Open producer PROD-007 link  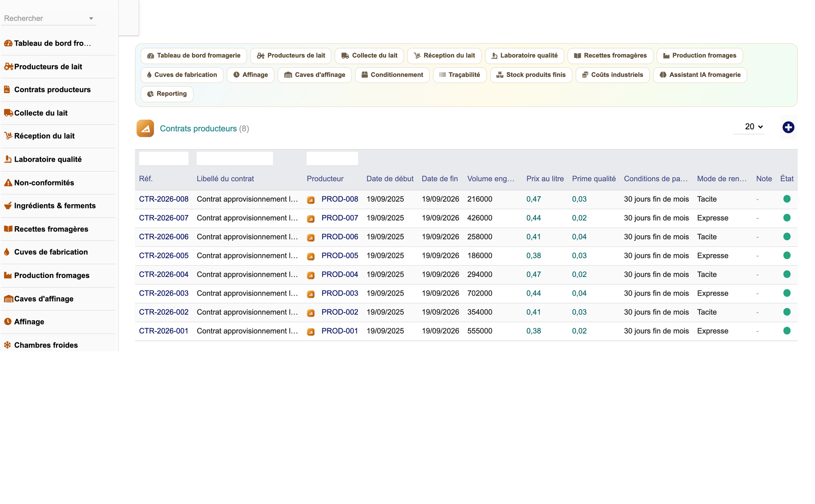[x=340, y=218]
